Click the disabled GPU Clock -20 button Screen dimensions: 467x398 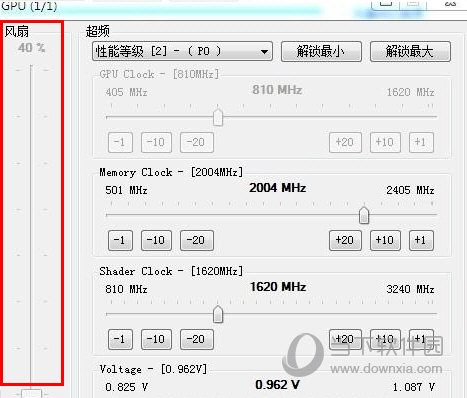(x=197, y=142)
